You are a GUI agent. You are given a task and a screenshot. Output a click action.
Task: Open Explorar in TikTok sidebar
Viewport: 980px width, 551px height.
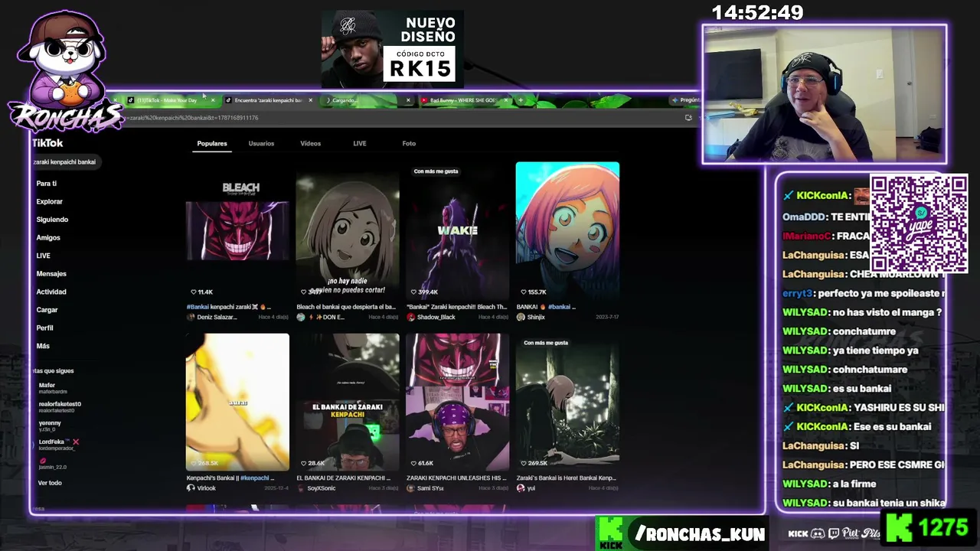49,202
